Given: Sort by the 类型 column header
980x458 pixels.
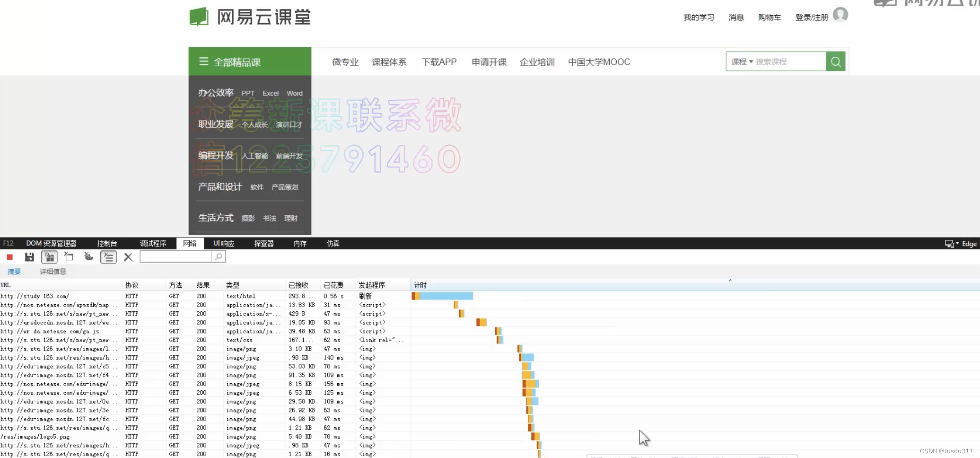Looking at the screenshot, I should tap(255, 285).
